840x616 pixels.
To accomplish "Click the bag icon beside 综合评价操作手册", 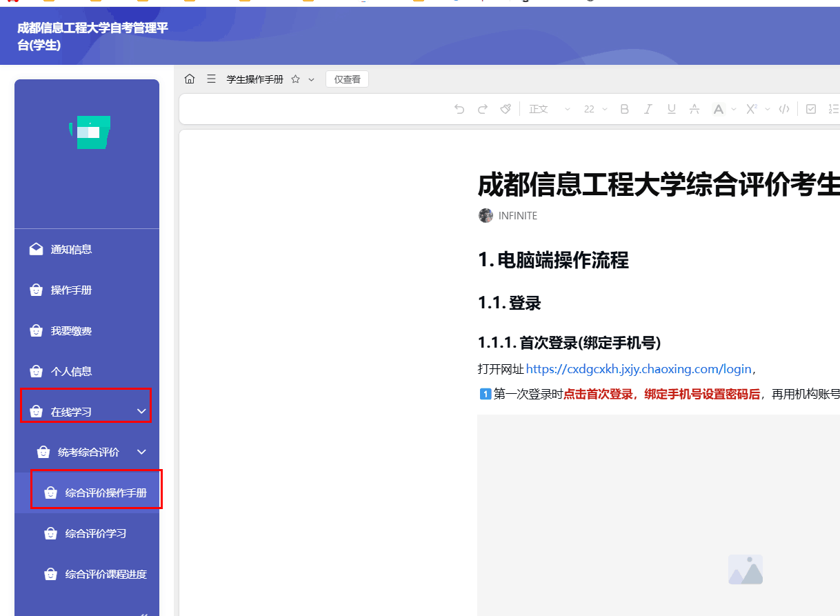I will tap(50, 493).
